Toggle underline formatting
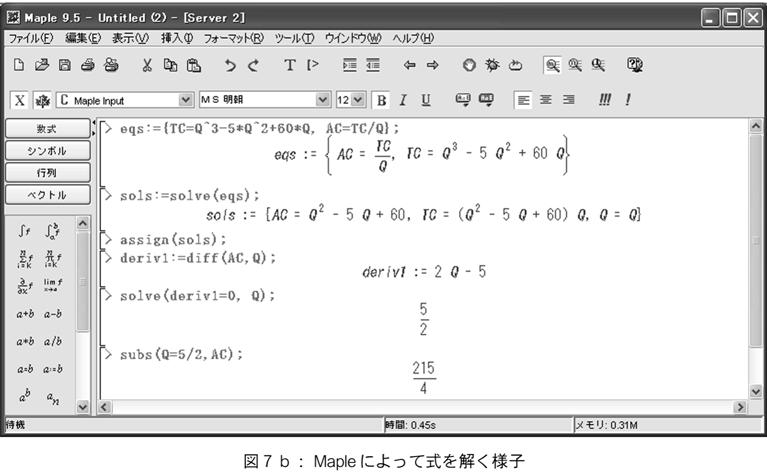Image resolution: width=767 pixels, height=472 pixels. point(426,100)
